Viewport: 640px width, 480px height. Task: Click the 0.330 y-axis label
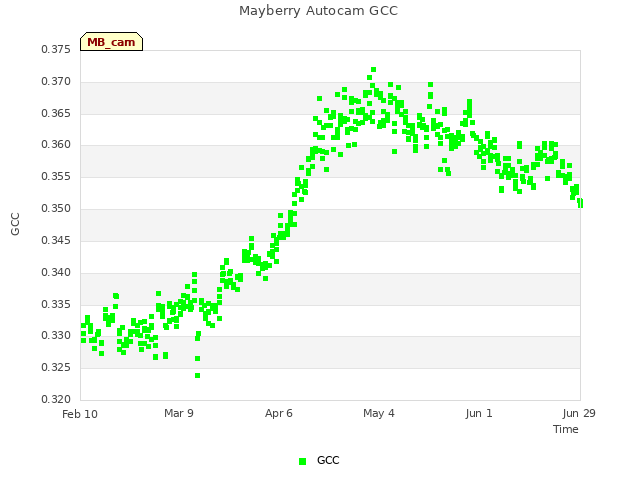click(x=56, y=336)
